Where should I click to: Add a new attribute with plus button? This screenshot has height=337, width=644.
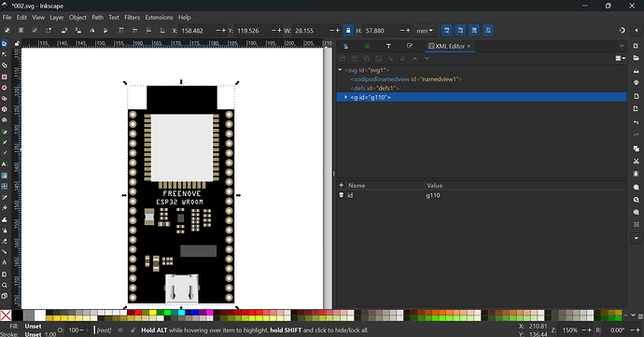click(341, 186)
